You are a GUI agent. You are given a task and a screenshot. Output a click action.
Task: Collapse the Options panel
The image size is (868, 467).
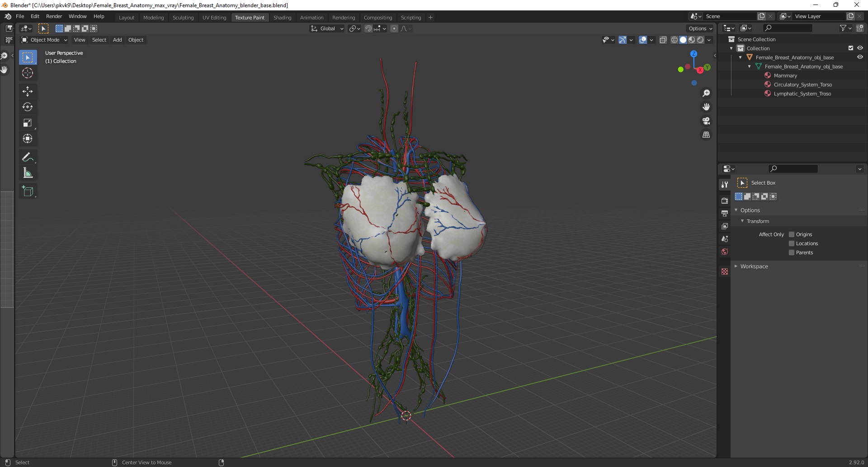pyautogui.click(x=736, y=210)
